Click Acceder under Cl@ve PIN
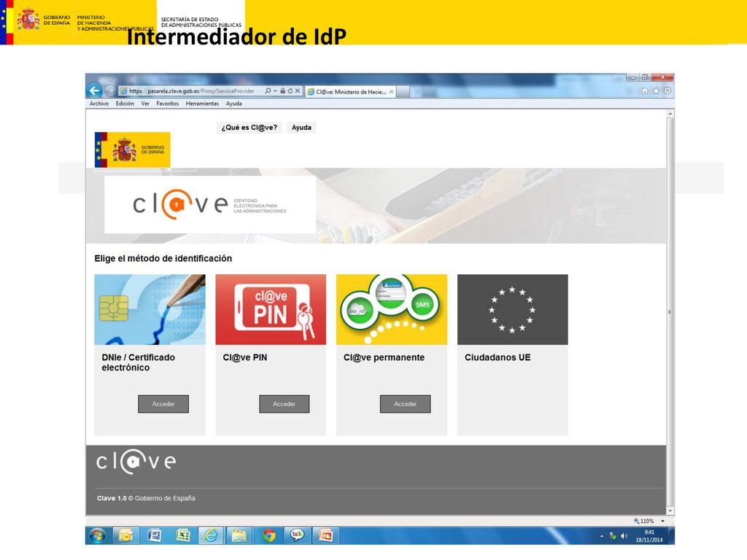 285,404
